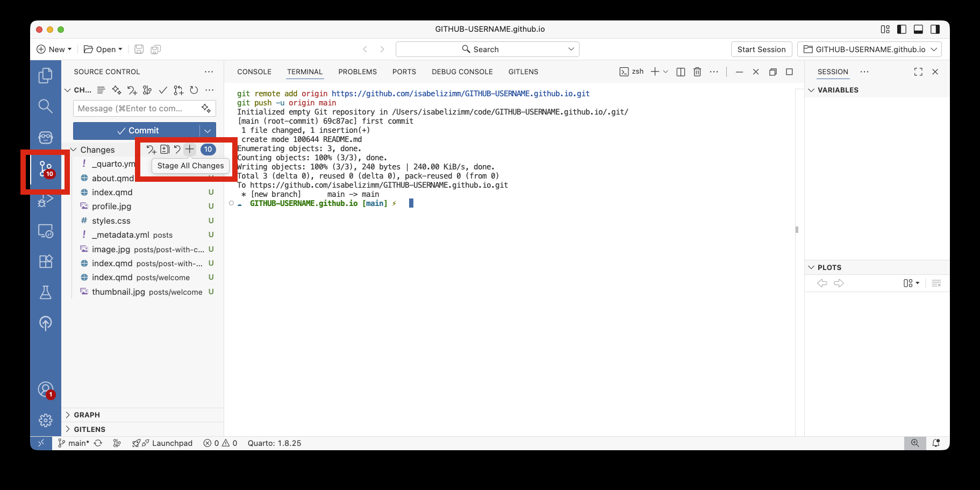
Task: Collapse the Changes file list
Action: coord(74,150)
